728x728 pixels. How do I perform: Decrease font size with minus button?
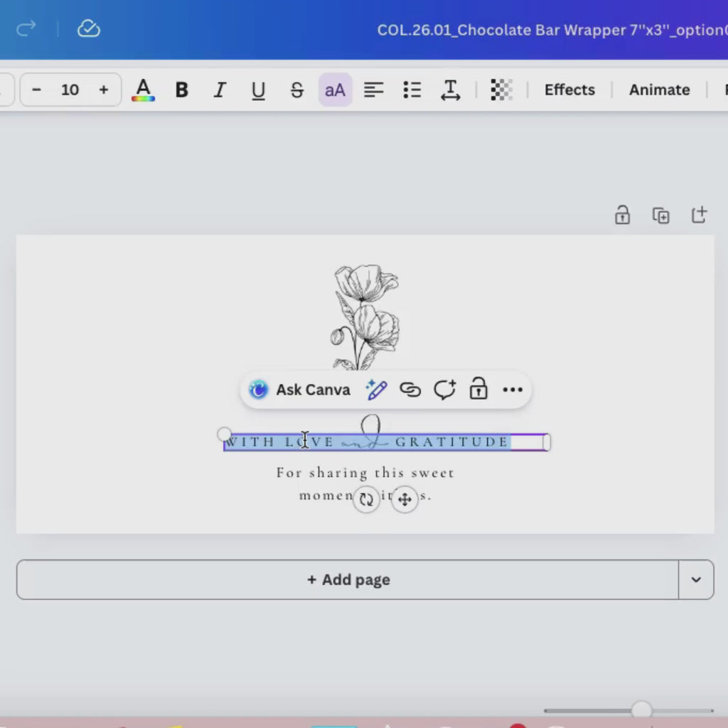(37, 90)
